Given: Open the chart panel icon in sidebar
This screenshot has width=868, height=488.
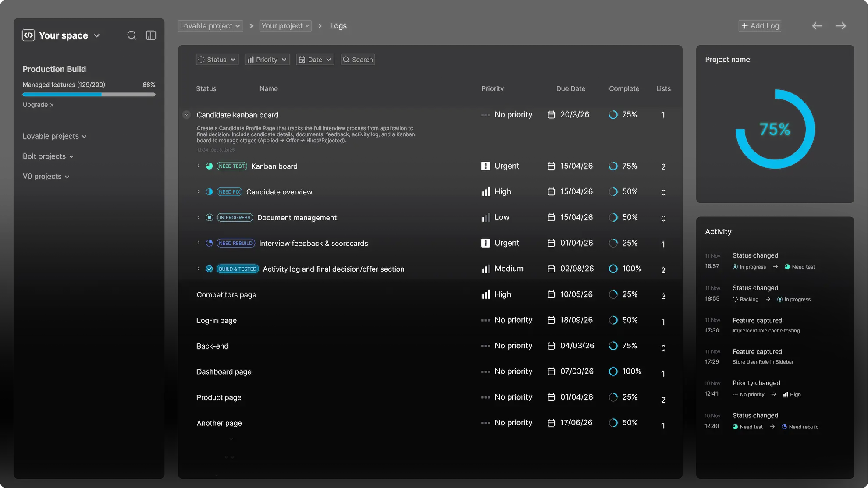Looking at the screenshot, I should pos(151,35).
